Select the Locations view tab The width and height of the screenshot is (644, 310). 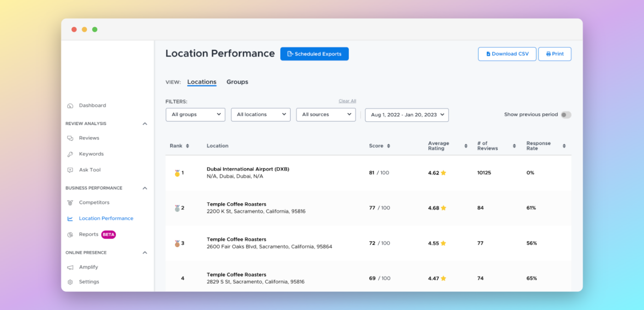(201, 82)
